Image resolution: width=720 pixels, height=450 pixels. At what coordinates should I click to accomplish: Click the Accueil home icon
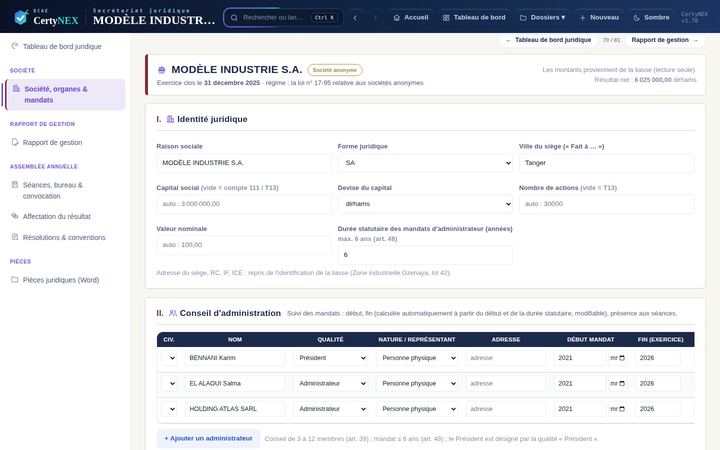[x=397, y=17]
